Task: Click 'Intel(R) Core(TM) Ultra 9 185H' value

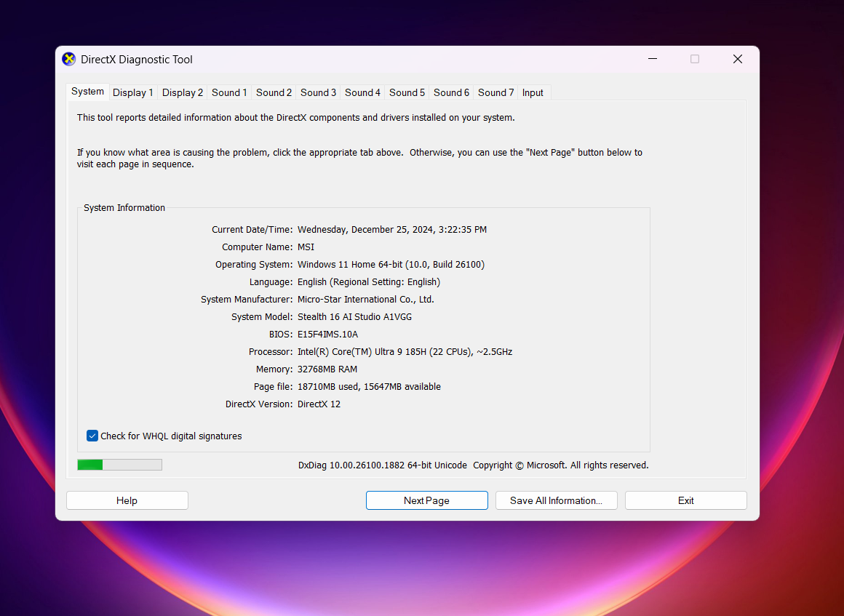Action: [362, 352]
